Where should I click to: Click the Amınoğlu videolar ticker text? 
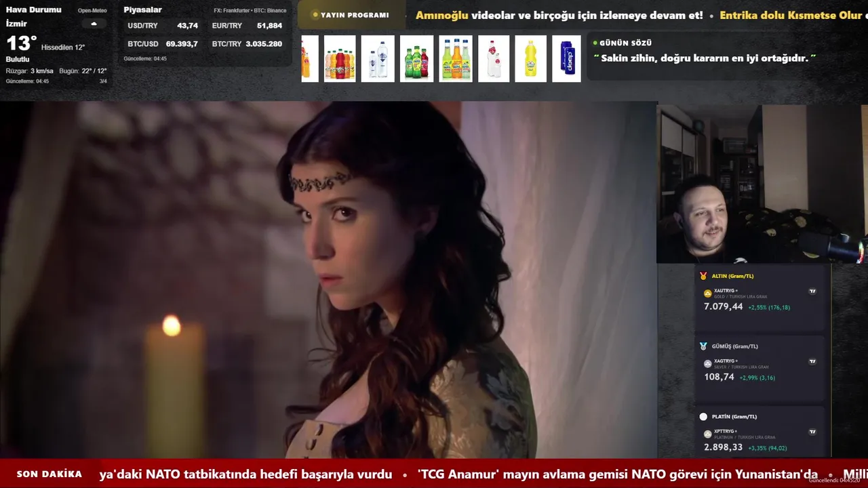tap(559, 16)
